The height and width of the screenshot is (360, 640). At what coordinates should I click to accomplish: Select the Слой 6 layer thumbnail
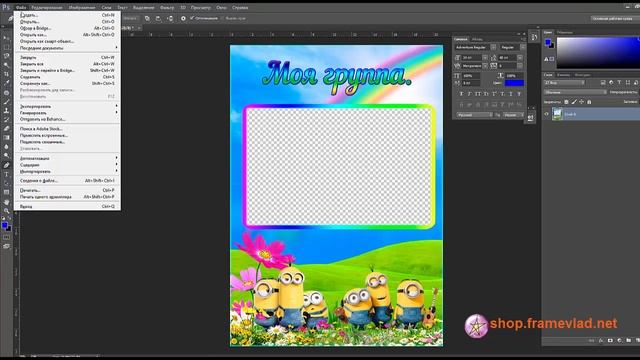click(557, 114)
